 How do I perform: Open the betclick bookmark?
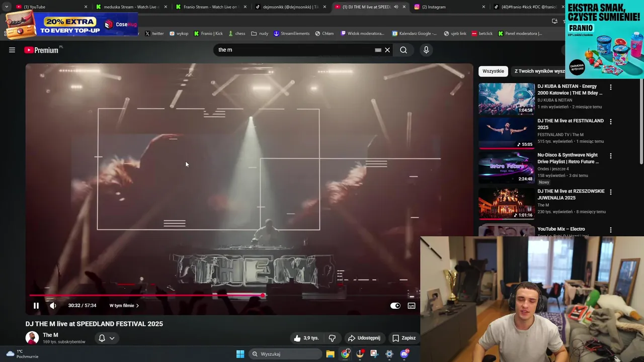482,34
